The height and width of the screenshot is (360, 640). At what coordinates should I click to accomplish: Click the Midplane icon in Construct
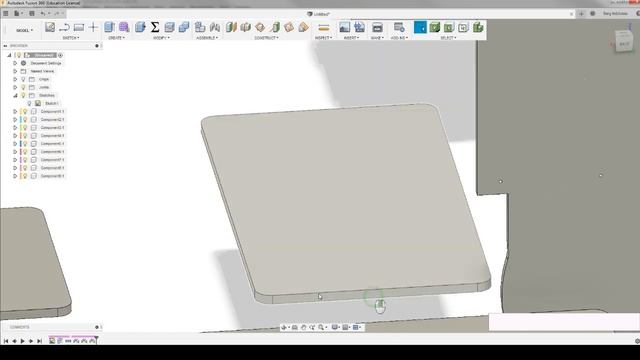[246, 27]
